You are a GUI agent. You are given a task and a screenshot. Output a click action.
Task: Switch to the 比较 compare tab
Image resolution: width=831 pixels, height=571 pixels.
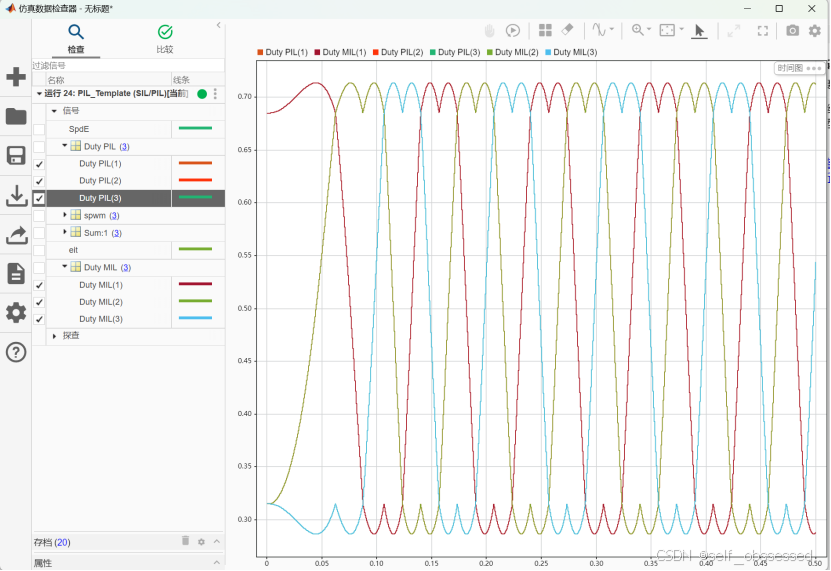coord(165,39)
